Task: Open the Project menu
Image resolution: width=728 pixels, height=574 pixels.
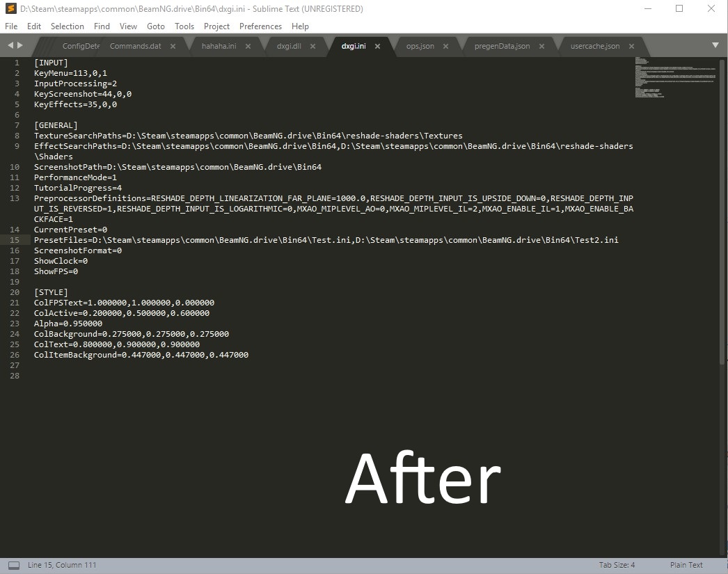Action: (217, 26)
